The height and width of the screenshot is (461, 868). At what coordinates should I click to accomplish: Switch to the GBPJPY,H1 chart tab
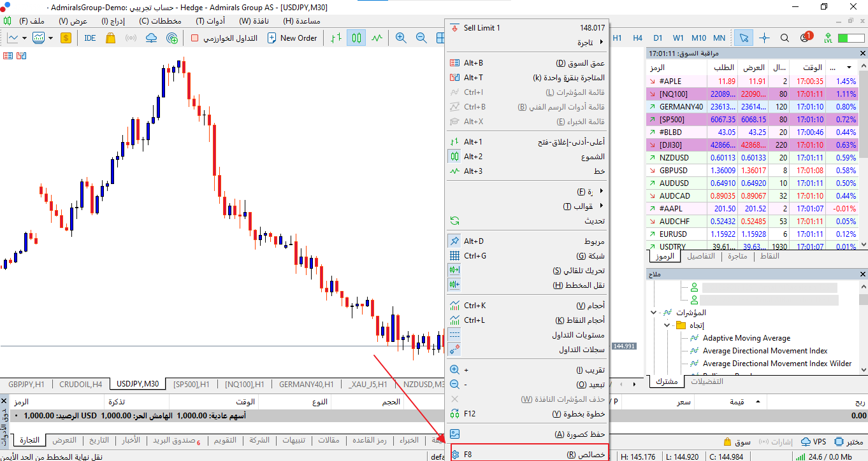click(x=26, y=384)
